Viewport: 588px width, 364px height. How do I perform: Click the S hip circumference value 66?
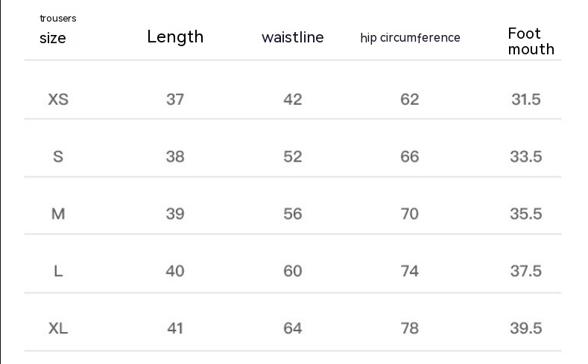[x=410, y=156]
